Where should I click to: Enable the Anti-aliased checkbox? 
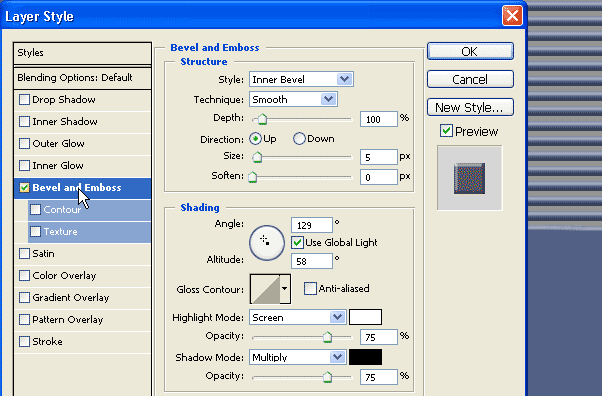(x=310, y=288)
